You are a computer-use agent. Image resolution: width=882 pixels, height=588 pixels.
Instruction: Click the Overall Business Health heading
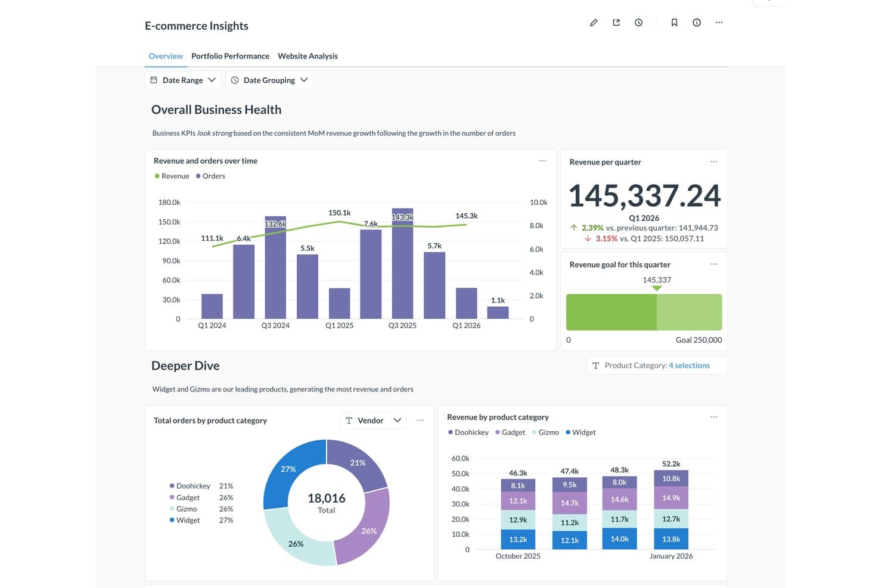click(216, 110)
